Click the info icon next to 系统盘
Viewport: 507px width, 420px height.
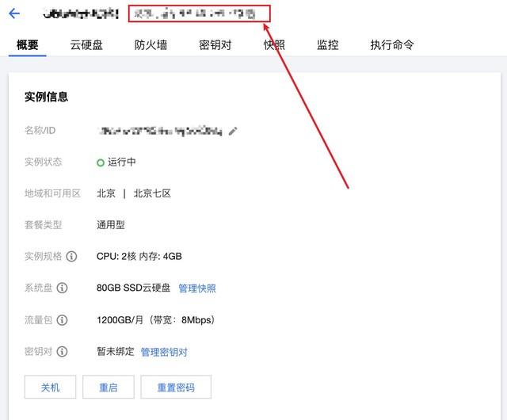[x=62, y=288]
